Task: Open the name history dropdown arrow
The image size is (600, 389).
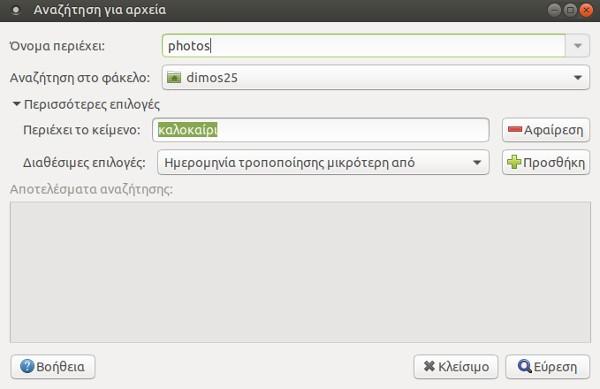Action: tap(577, 46)
